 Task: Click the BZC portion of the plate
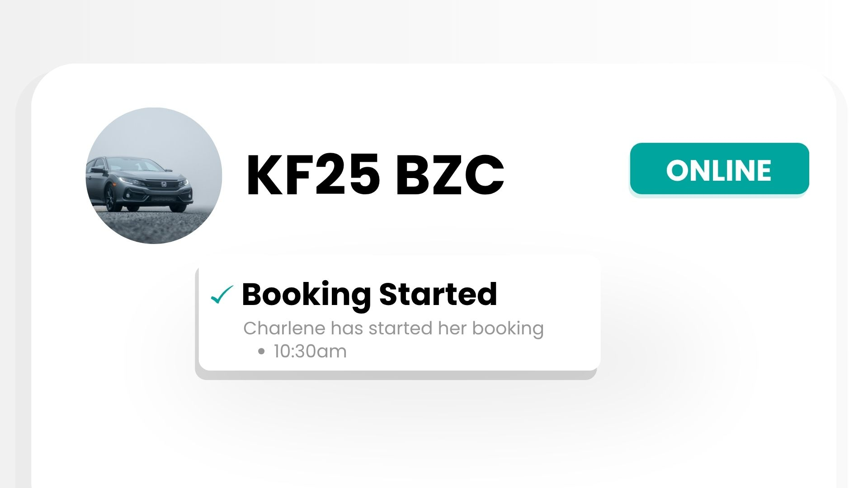pos(449,175)
